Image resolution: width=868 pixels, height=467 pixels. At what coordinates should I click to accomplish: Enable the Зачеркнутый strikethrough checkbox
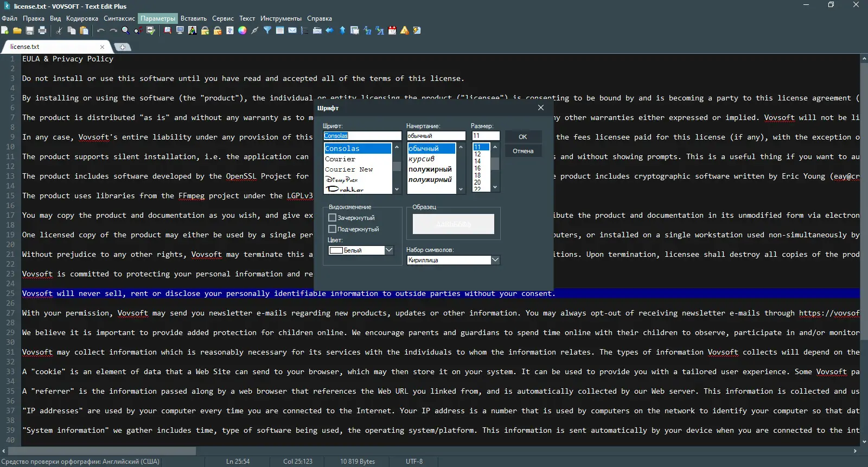point(333,218)
